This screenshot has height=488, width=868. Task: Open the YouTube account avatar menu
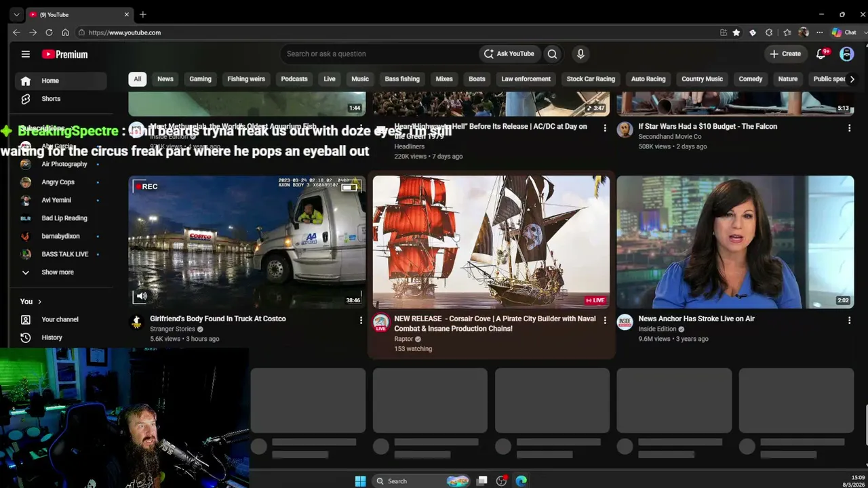pos(847,54)
